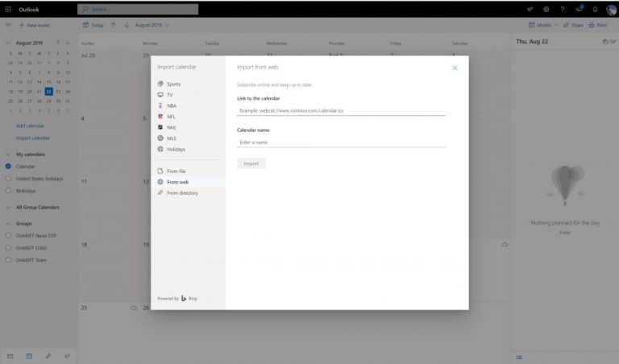Image resolution: width=619 pixels, height=364 pixels.
Task: Toggle the Calendar checkbox
Action: [x=8, y=167]
